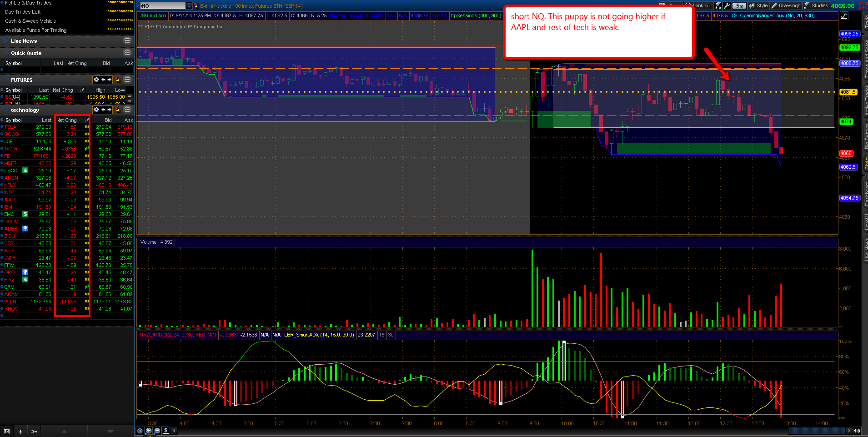
Task: Sort technology list by Net Chng column
Action: point(66,120)
